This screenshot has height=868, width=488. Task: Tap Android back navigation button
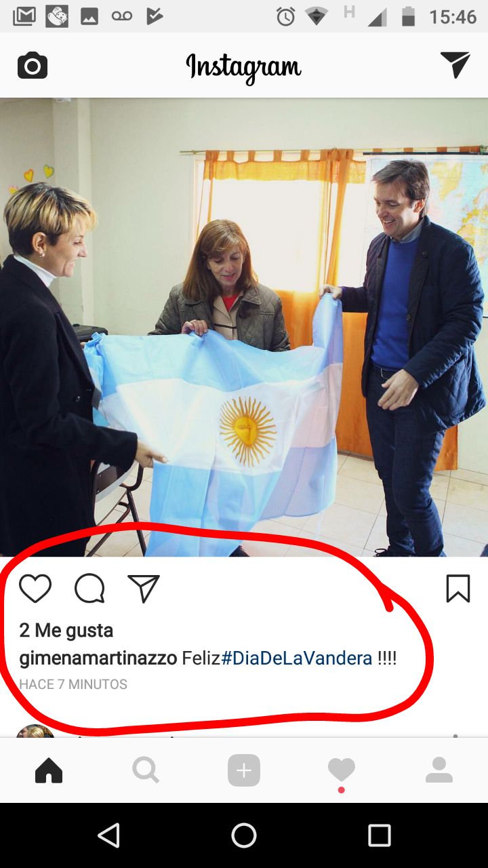click(x=108, y=835)
